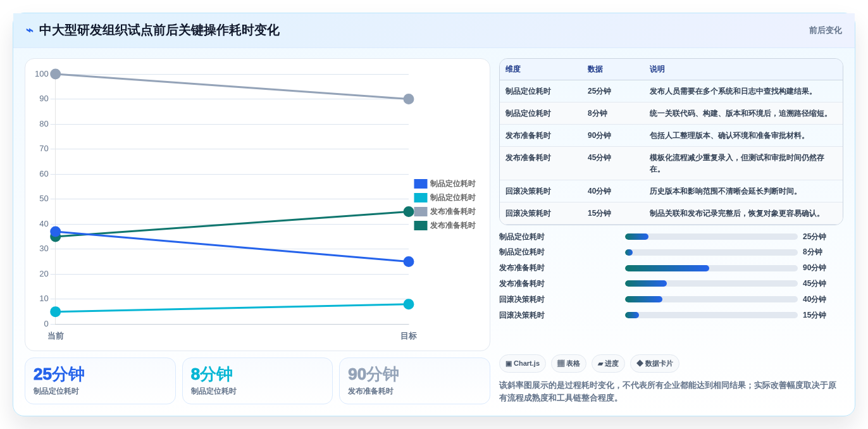Screen dimensions: 868x429
Task: Click the 前后变化 label in the header
Action: [825, 30]
